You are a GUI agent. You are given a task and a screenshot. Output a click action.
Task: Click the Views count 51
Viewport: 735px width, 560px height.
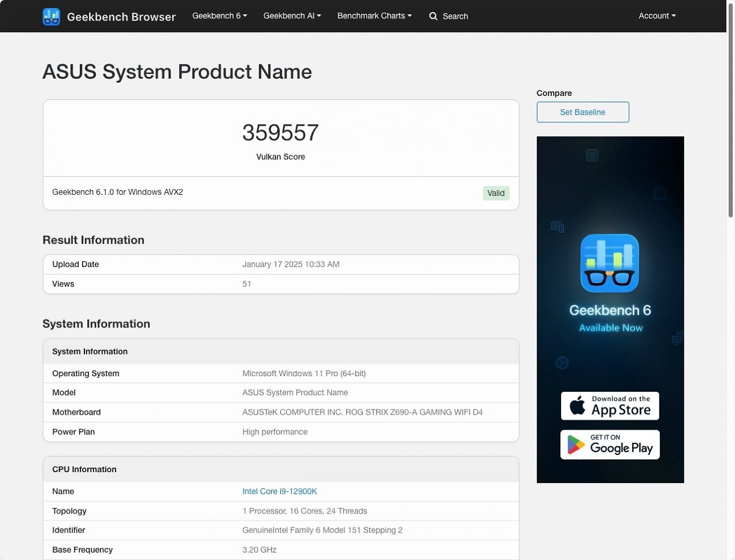click(247, 284)
